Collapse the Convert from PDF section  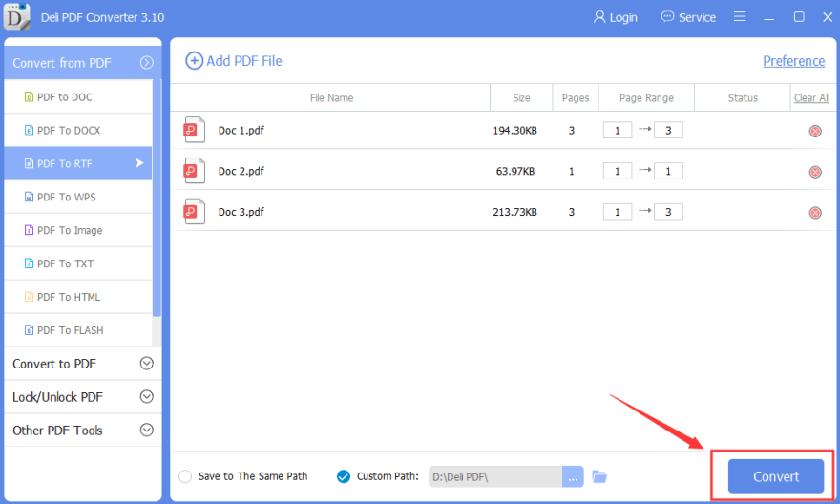tap(147, 63)
